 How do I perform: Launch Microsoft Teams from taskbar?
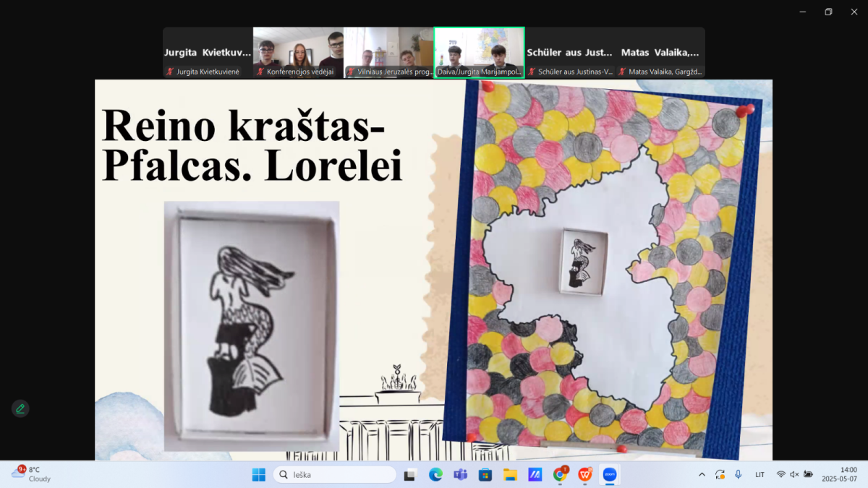coord(460,474)
